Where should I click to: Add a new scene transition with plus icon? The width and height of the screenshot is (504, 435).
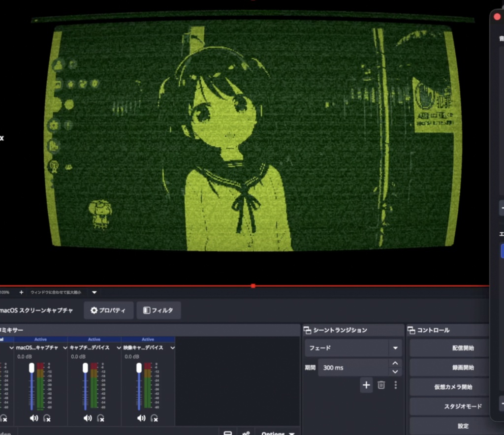click(x=366, y=385)
